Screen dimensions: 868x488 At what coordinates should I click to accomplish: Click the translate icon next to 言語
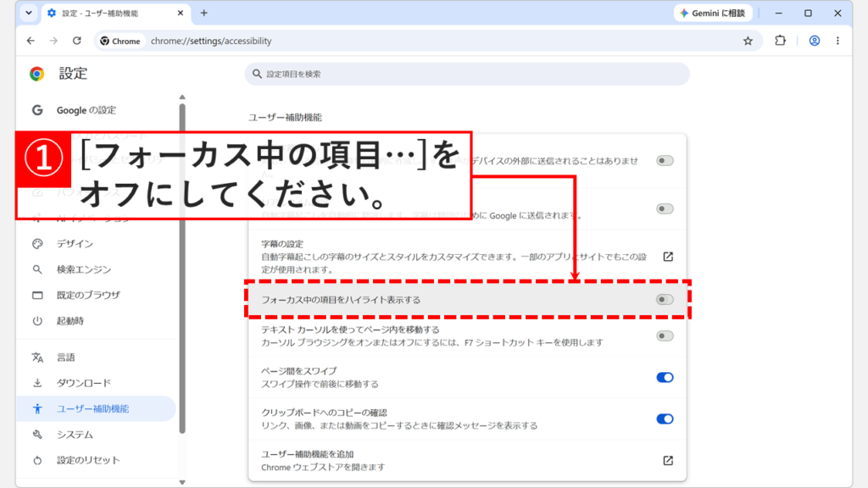coord(37,358)
